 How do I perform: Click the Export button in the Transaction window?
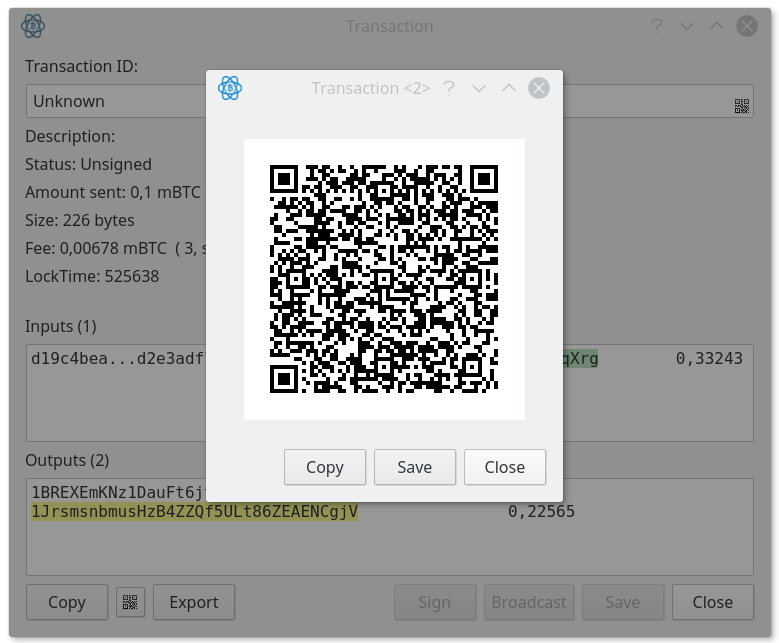pos(194,602)
